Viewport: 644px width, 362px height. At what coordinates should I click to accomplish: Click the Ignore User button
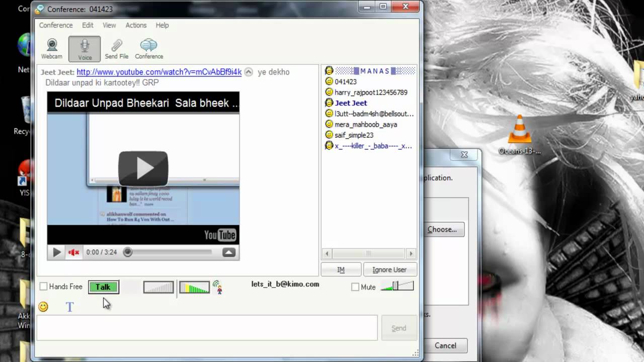tap(389, 270)
